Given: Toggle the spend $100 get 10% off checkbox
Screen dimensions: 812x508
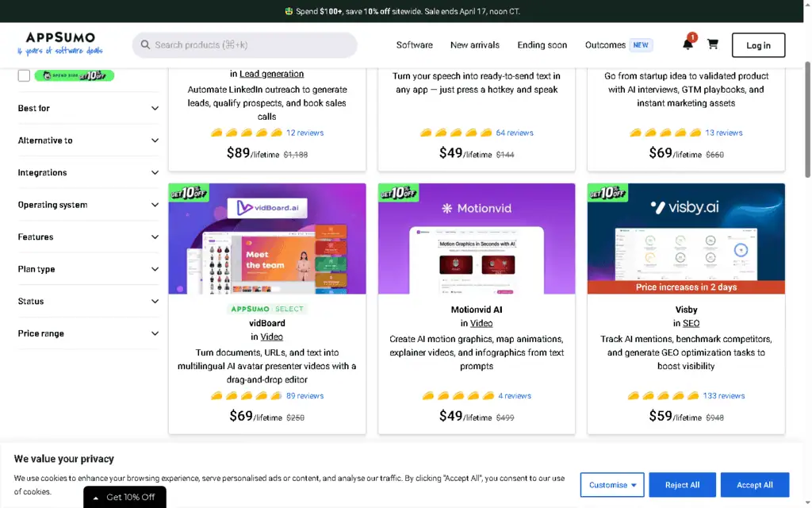Looking at the screenshot, I should pyautogui.click(x=24, y=75).
